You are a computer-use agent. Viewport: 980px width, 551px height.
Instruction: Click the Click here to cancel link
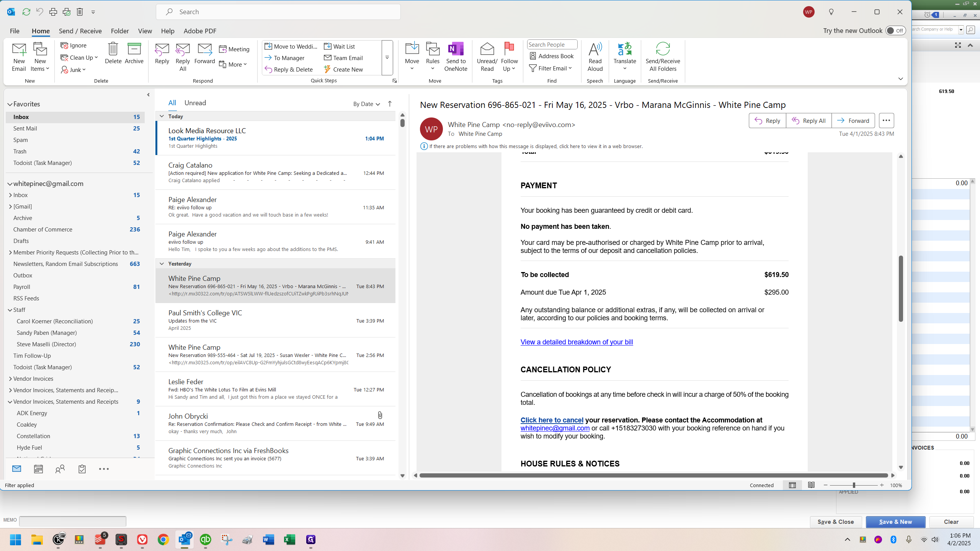click(552, 420)
